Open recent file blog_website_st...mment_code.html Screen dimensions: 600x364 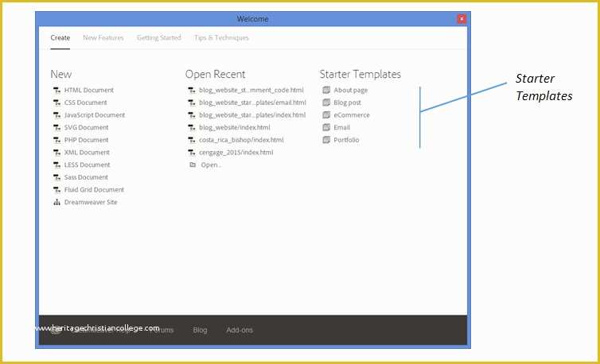click(251, 91)
